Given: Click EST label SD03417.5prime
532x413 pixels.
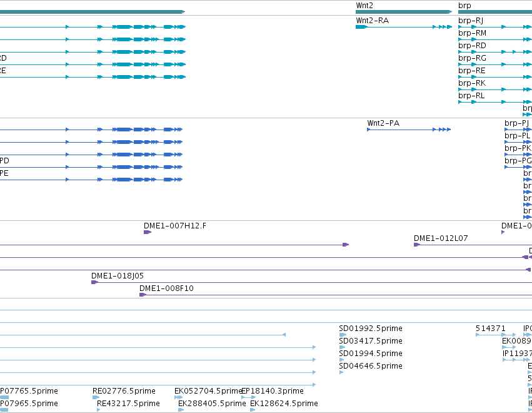Looking at the screenshot, I should pyautogui.click(x=371, y=341).
